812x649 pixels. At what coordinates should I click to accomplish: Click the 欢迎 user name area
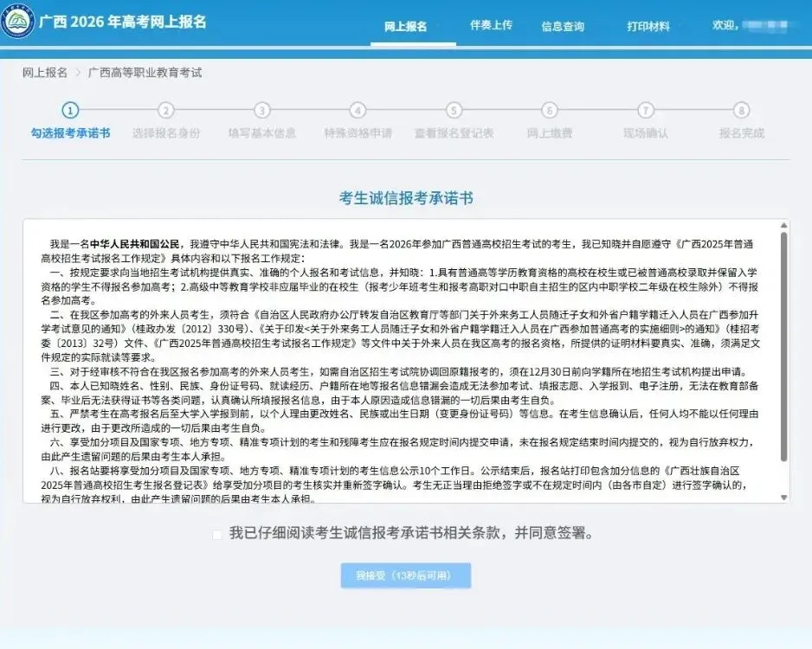point(750,25)
